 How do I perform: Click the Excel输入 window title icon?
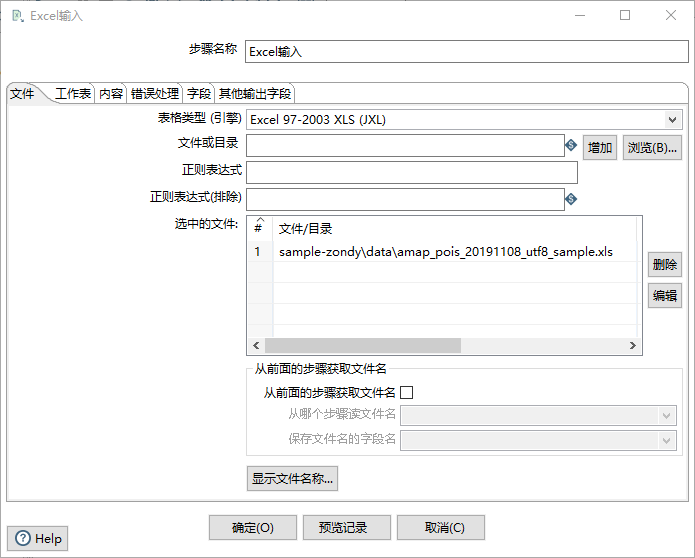(18, 16)
